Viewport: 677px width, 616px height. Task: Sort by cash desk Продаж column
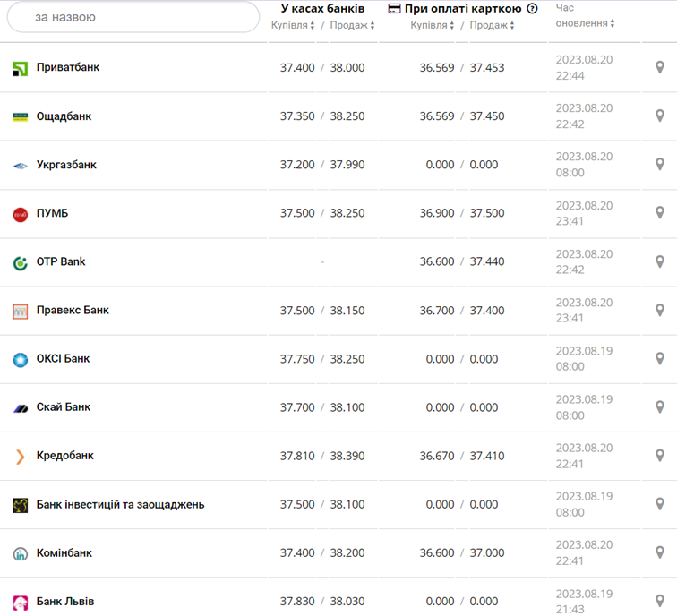[352, 25]
